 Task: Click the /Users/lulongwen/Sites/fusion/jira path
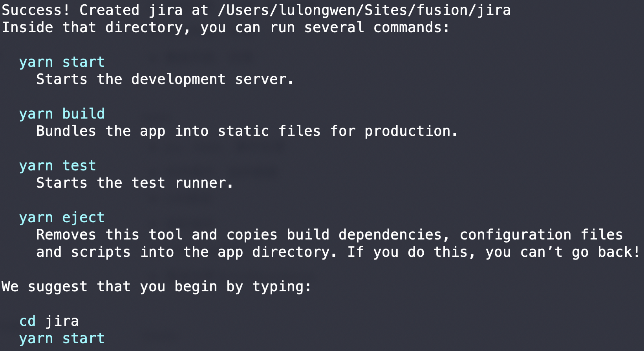[x=364, y=10]
